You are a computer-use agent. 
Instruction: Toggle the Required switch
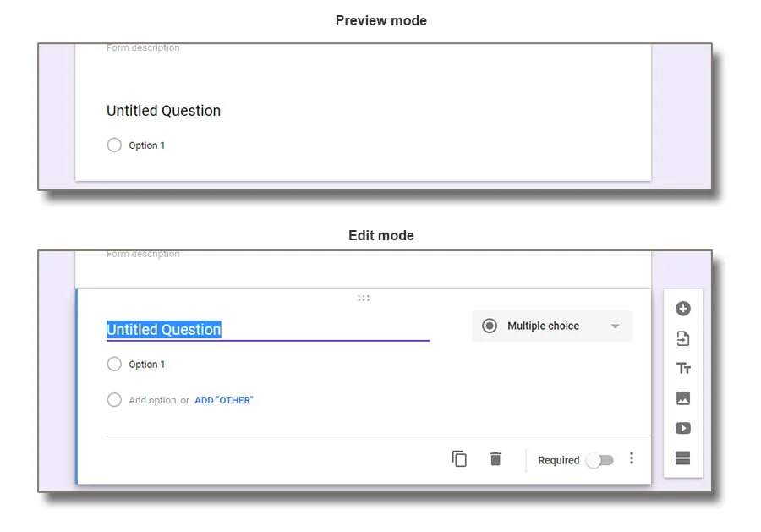(x=599, y=460)
